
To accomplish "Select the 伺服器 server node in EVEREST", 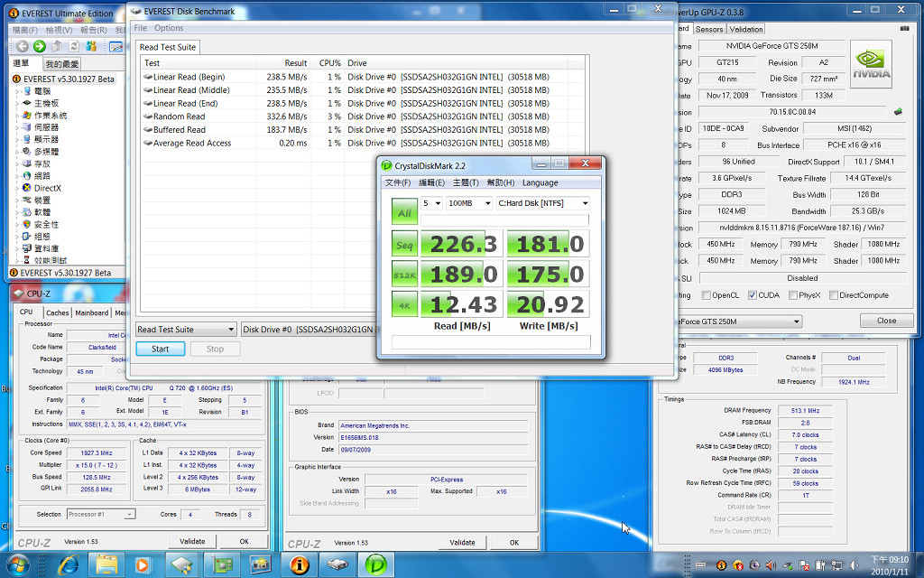I will pos(47,127).
